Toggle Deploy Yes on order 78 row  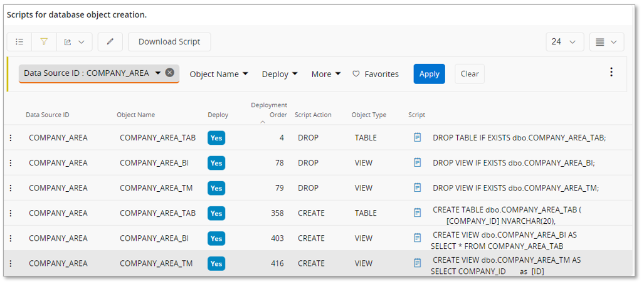coord(216,163)
